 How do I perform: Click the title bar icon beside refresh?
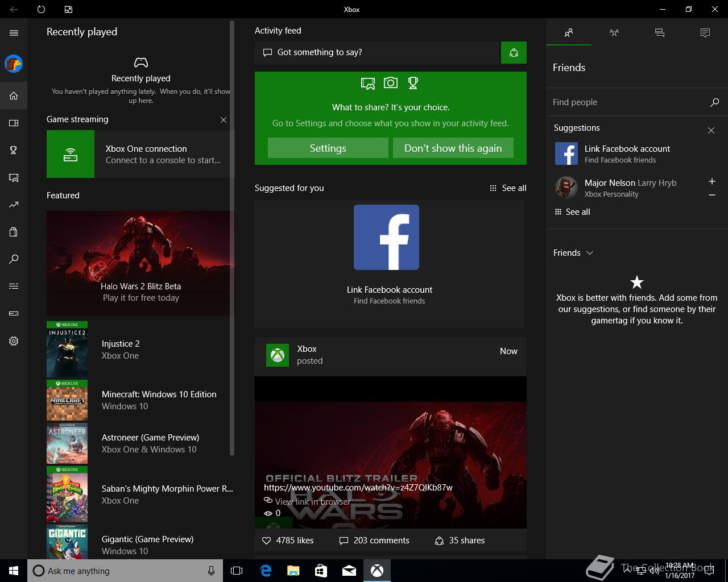pos(68,9)
